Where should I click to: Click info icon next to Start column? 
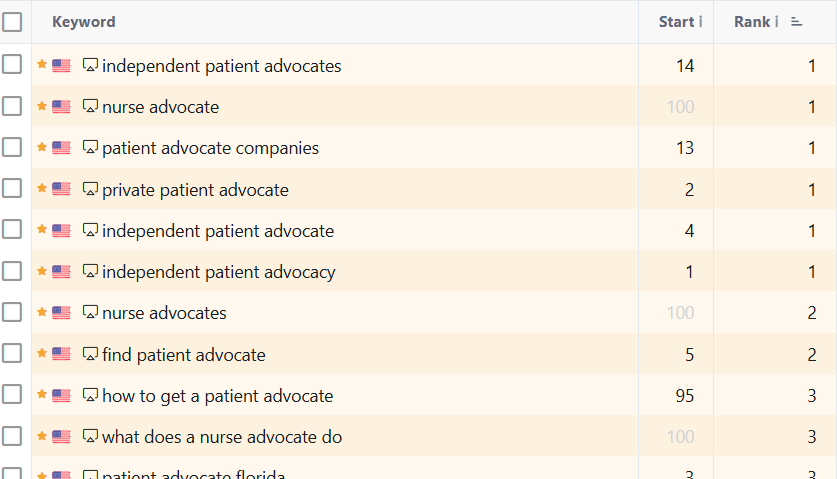click(x=700, y=22)
